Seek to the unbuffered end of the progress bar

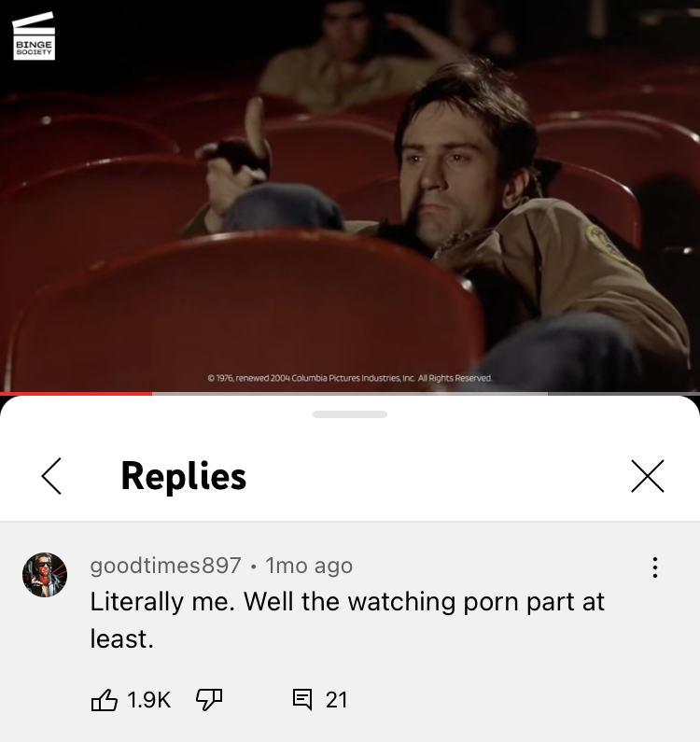point(623,393)
